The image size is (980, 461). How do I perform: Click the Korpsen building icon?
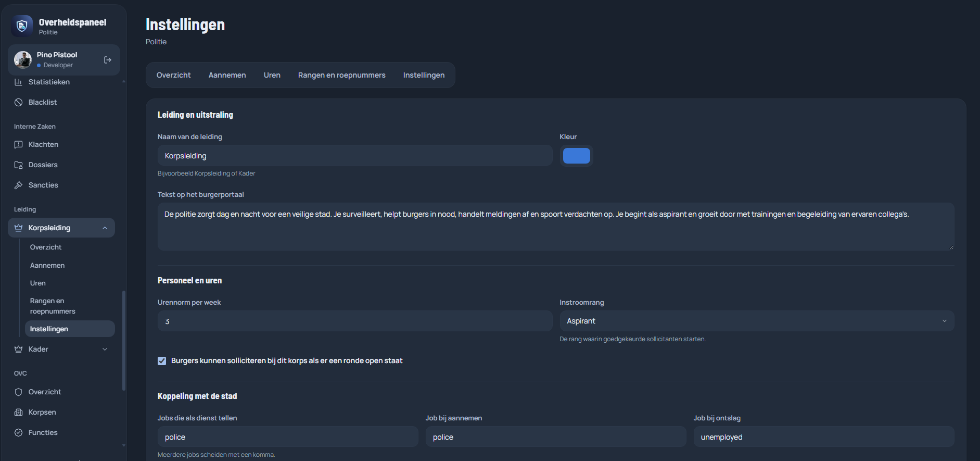(19, 412)
